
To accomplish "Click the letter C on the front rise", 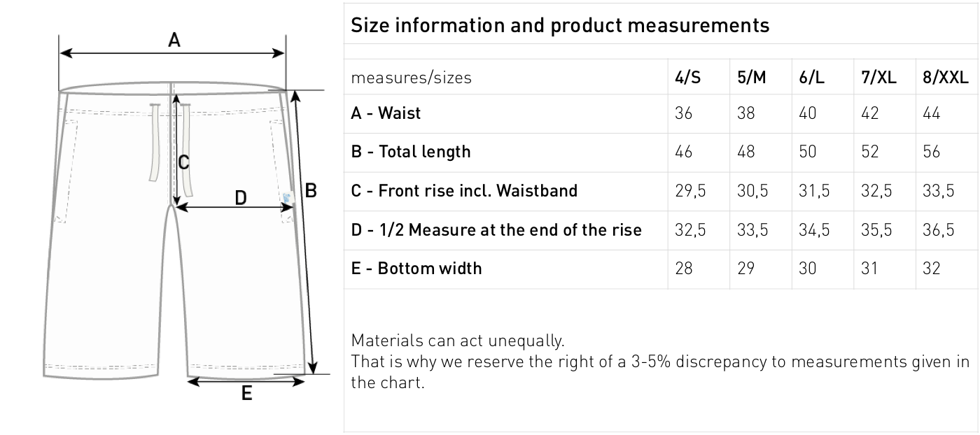I will pos(183,162).
